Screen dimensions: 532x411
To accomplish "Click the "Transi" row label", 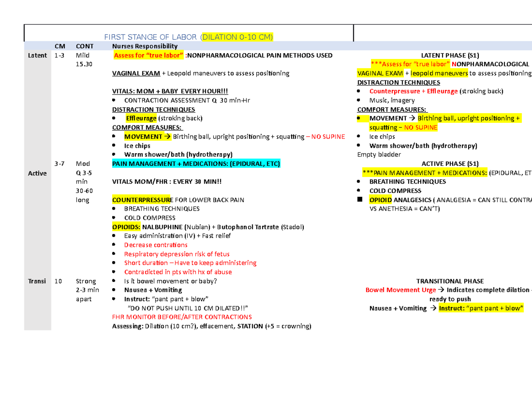I will coord(37,281).
